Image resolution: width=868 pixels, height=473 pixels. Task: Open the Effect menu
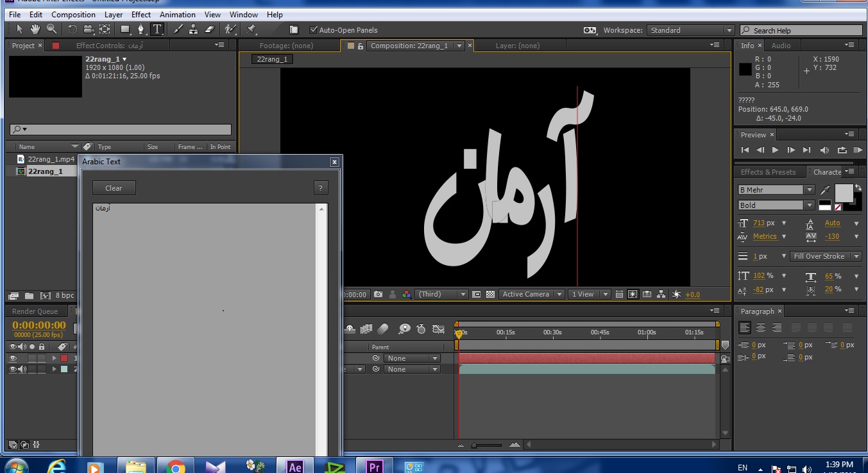pyautogui.click(x=141, y=15)
